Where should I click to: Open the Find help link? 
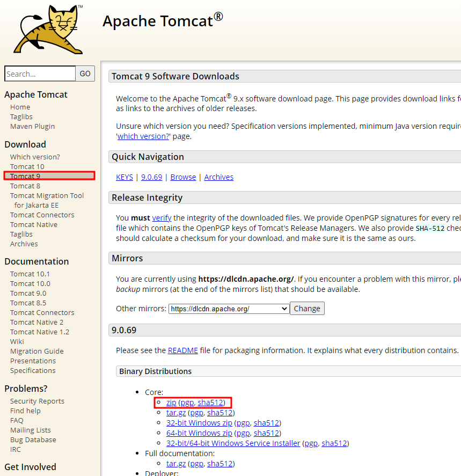coord(25,411)
